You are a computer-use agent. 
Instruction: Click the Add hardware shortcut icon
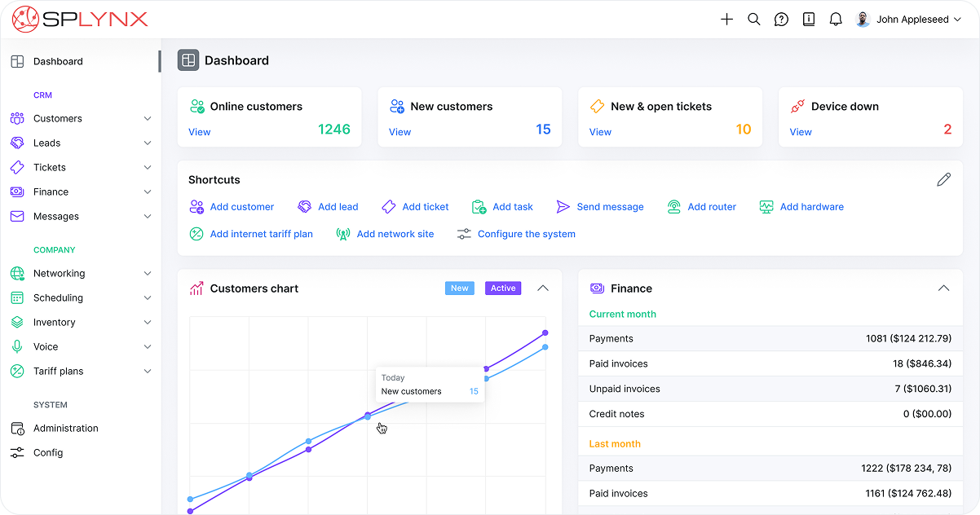coord(766,207)
